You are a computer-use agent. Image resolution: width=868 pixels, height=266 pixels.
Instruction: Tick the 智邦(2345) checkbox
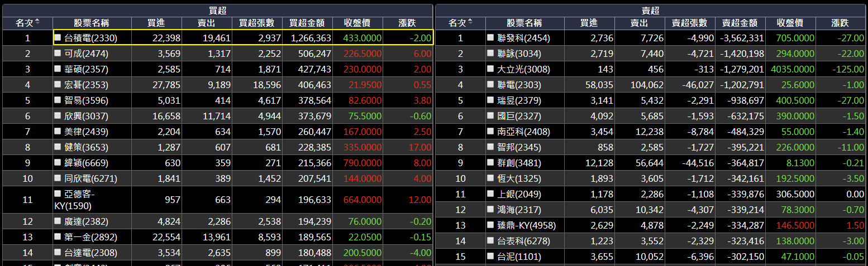click(490, 147)
